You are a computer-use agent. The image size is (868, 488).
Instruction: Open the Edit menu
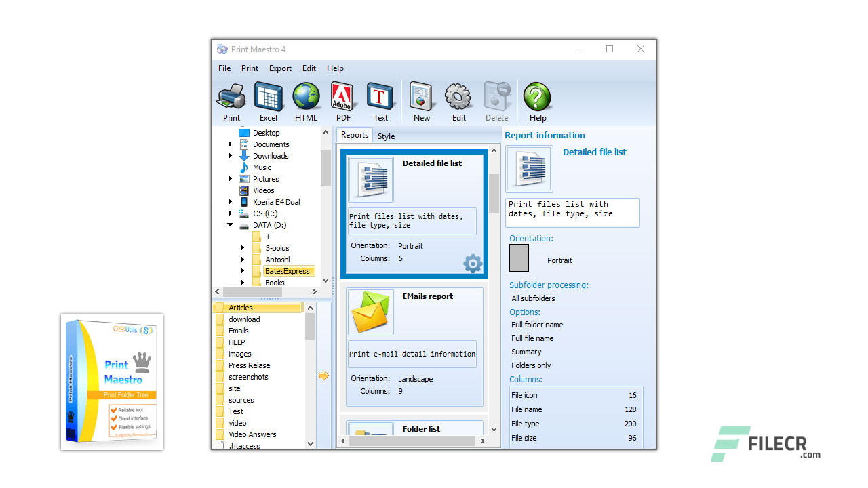click(x=309, y=68)
